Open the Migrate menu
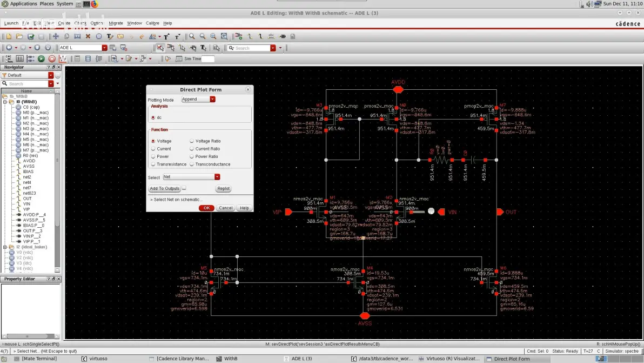Image resolution: width=644 pixels, height=363 pixels. 116,23
